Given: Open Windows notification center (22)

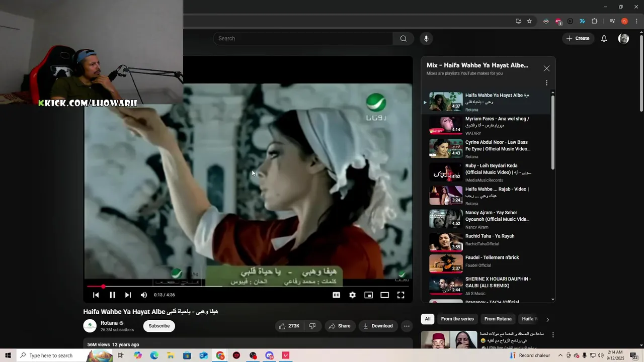Looking at the screenshot, I should [x=634, y=355].
